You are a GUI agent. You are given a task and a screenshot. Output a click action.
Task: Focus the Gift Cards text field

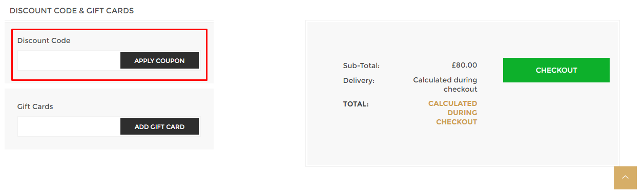point(69,126)
